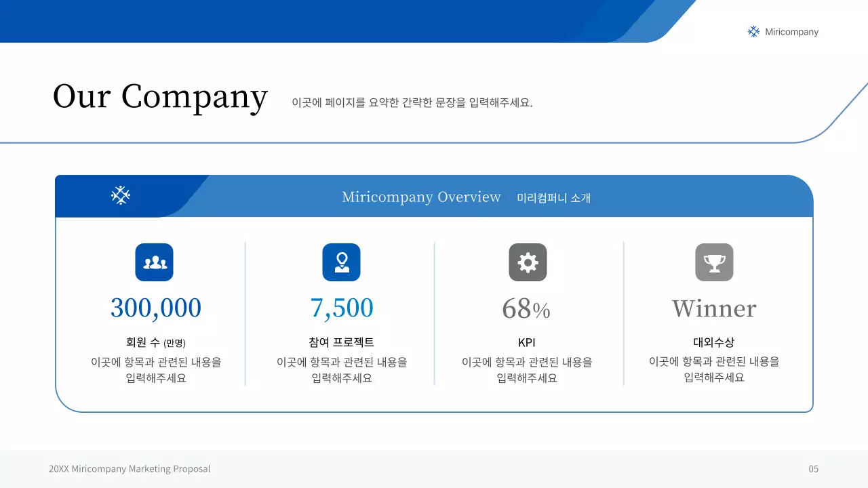The width and height of the screenshot is (868, 488).
Task: Click the gear icon above the KPI figure
Action: (x=528, y=262)
